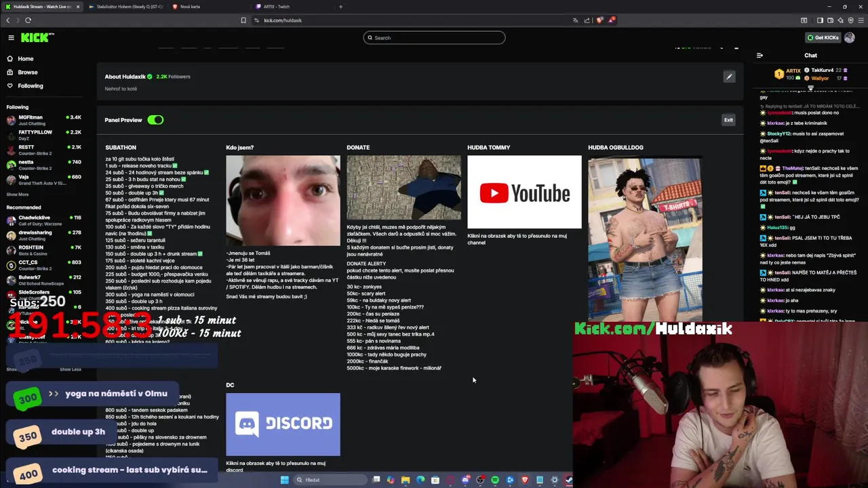Click the green KICK logo
Screen dimensions: 868x488
[x=37, y=37]
